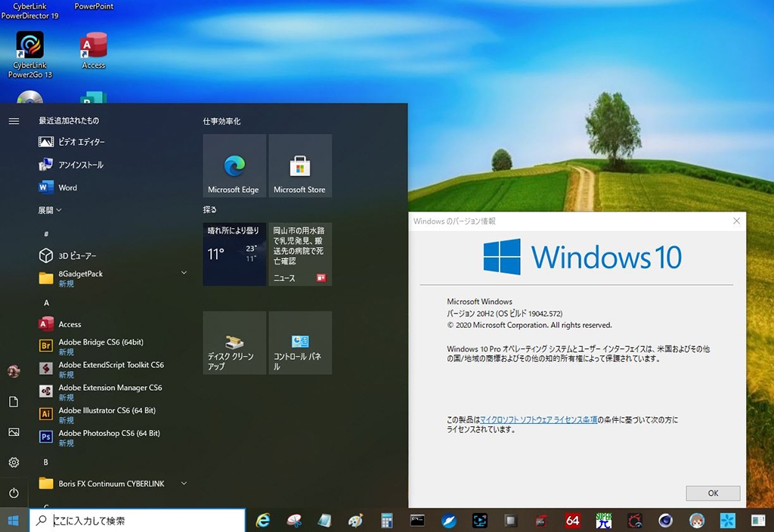This screenshot has height=532, width=774.
Task: Open Command Prompt from taskbar
Action: [417, 521]
